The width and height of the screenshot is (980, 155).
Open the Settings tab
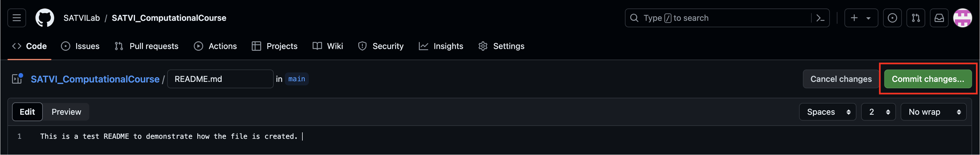(x=501, y=46)
